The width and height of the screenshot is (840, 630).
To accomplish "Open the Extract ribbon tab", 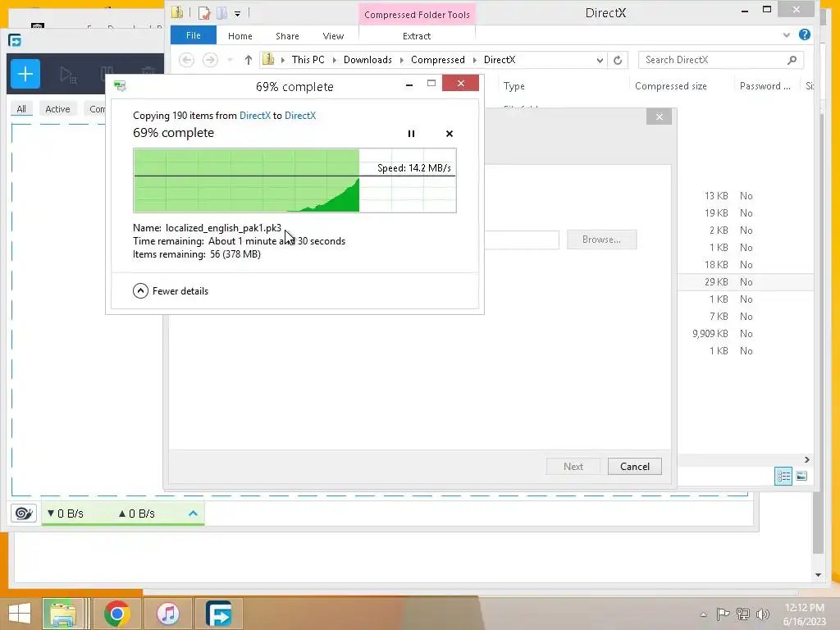I will 416,36.
